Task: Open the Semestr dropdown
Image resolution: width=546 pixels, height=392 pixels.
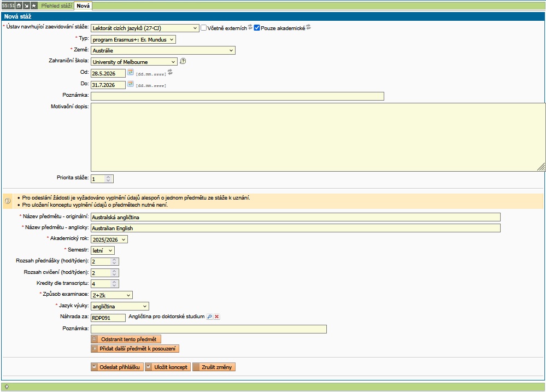Action: coord(103,250)
